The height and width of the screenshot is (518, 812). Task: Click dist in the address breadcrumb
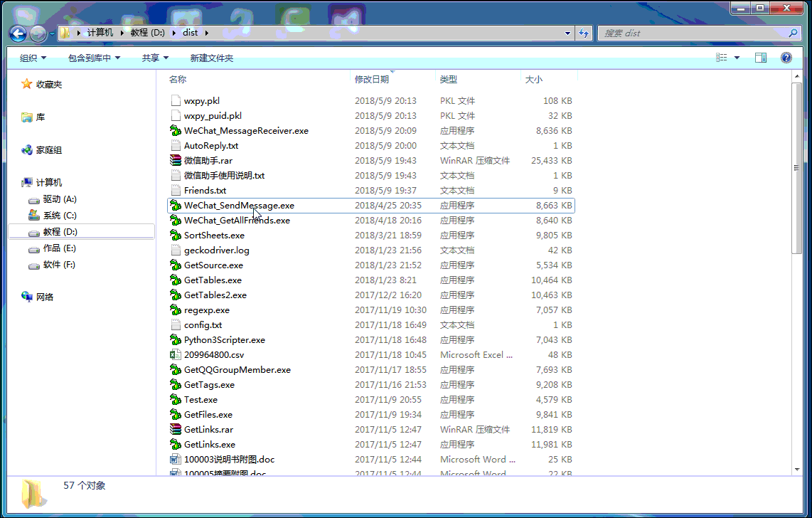[x=190, y=33]
